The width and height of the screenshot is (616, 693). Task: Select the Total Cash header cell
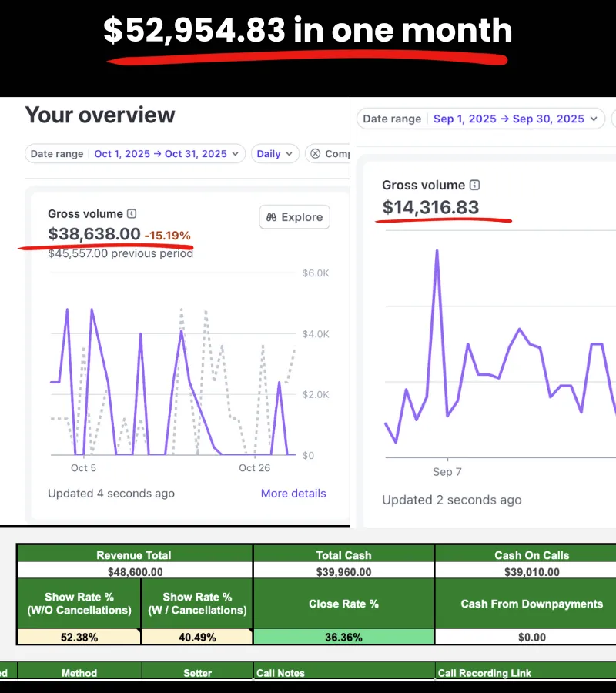(343, 555)
